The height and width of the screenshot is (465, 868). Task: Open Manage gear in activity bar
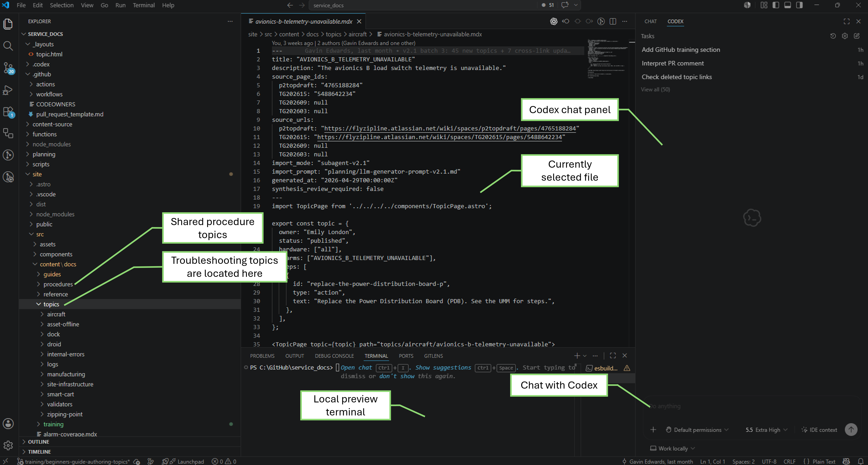point(8,445)
